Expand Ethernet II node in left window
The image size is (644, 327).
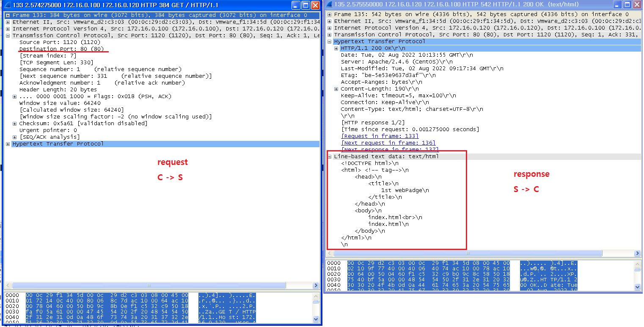pos(8,22)
